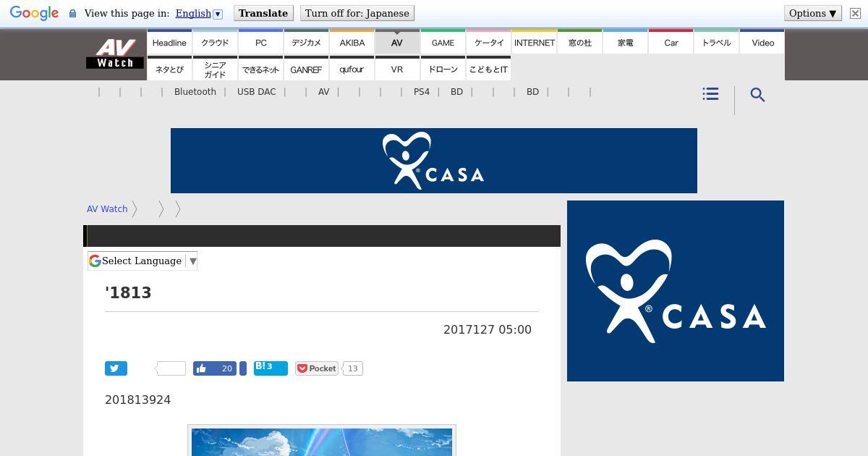Open site search magnifier icon
Screen dimensions: 868x456
[757, 95]
